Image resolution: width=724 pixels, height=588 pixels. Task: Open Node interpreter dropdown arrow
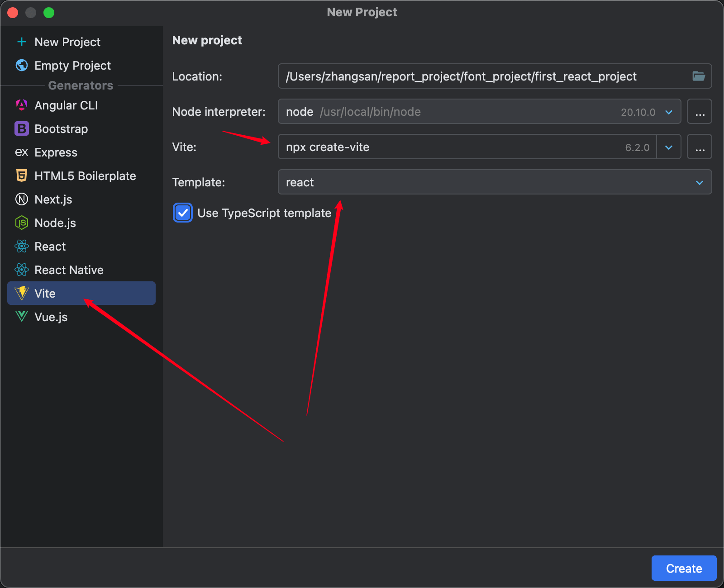coord(669,112)
